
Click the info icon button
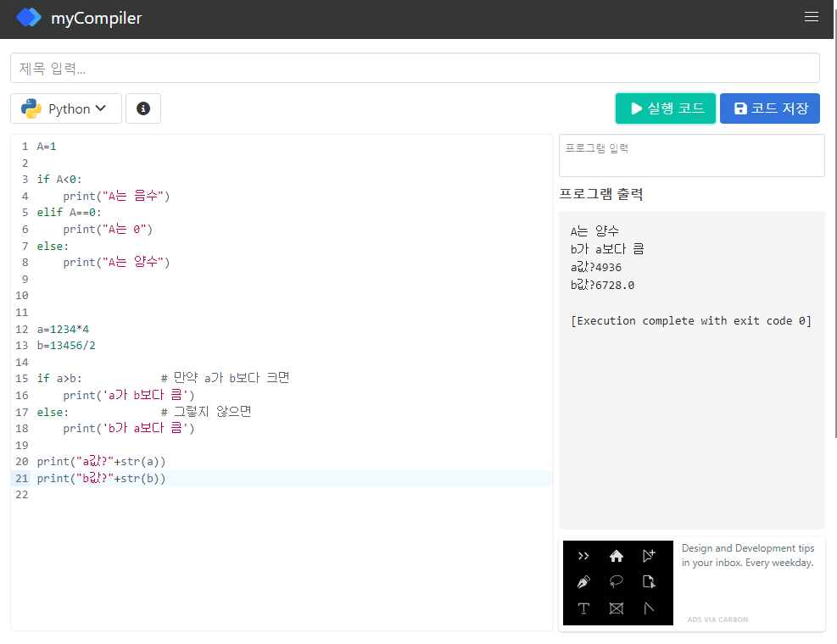pyautogui.click(x=143, y=108)
